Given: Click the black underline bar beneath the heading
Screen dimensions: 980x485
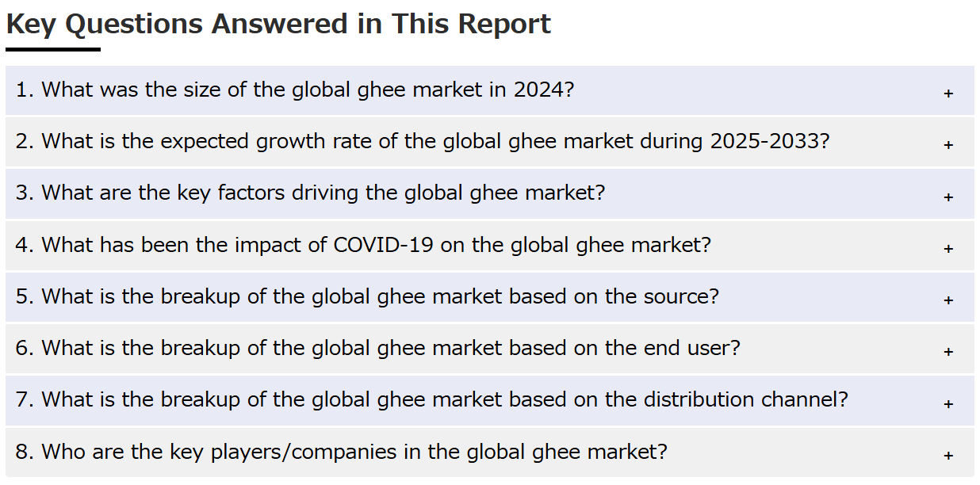Looking at the screenshot, I should [53, 49].
